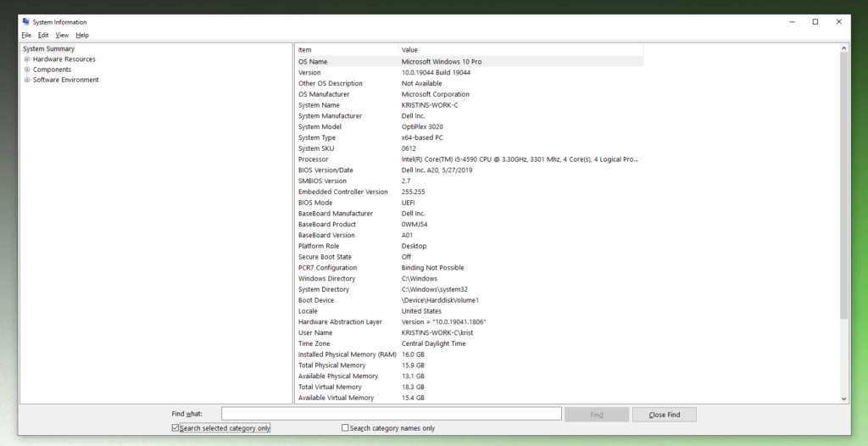Click value 'KRISTINS-WORK-C\krist' for User Name
The height and width of the screenshot is (446, 868).
[437, 333]
